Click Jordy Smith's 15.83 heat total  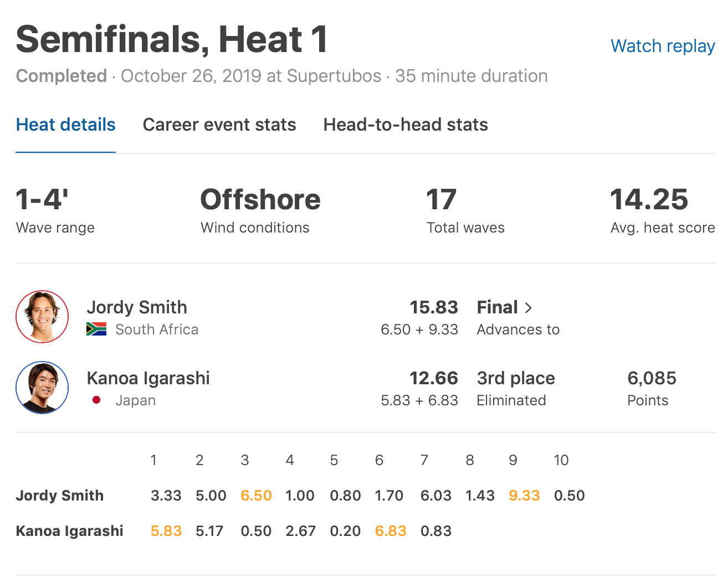(433, 307)
